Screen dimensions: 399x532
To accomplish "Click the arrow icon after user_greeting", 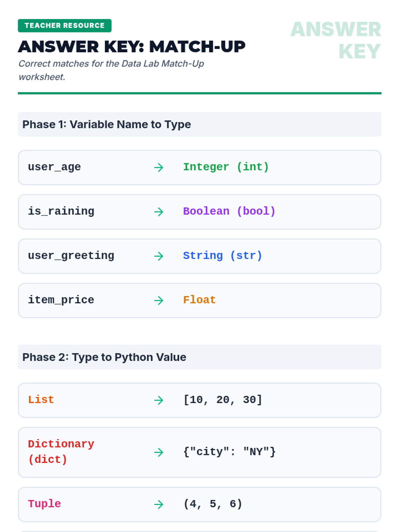I will tap(159, 256).
